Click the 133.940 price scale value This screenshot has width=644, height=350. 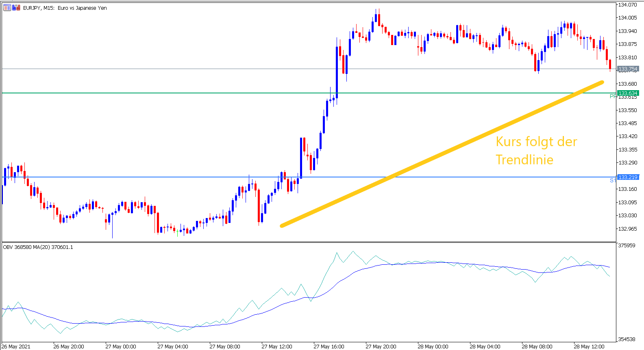(628, 31)
